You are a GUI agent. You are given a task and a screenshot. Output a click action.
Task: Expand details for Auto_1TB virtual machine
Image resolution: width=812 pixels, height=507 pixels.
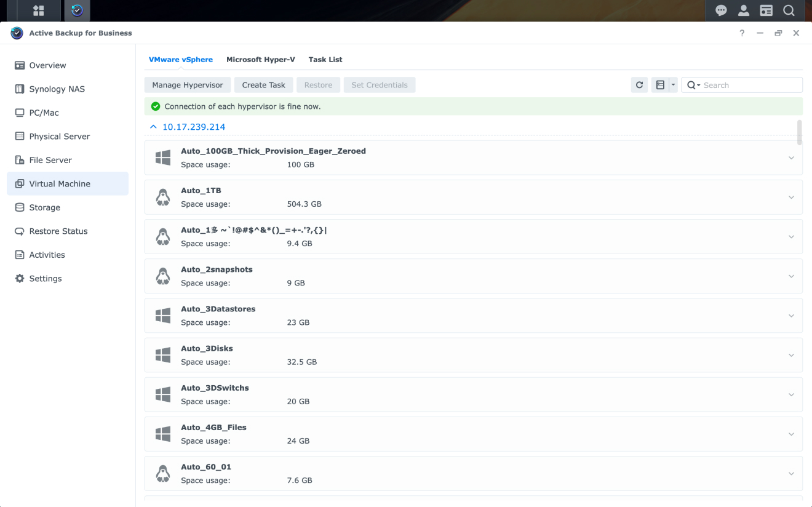pos(791,197)
